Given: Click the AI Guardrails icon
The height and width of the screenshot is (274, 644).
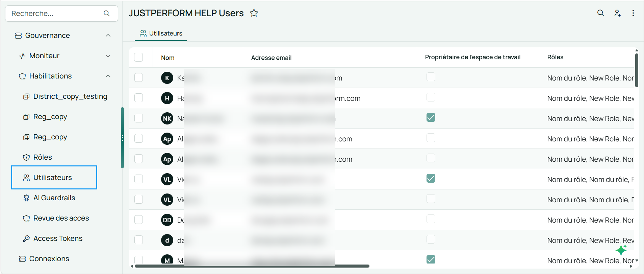Looking at the screenshot, I should pyautogui.click(x=26, y=198).
